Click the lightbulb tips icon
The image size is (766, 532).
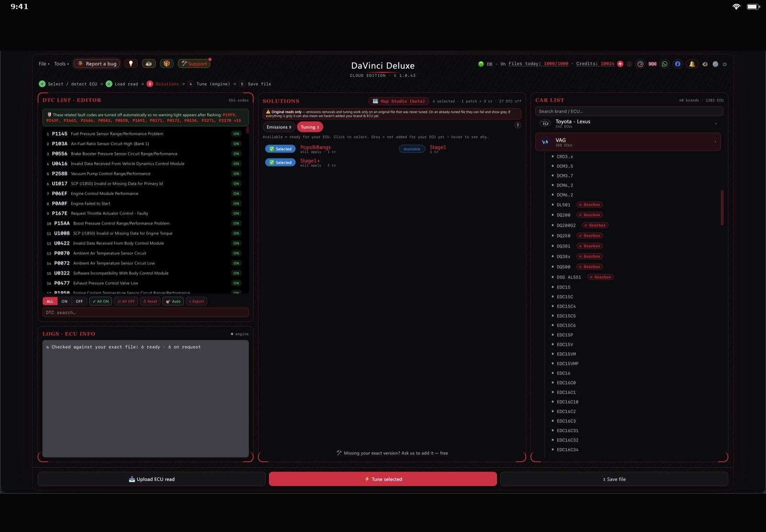(131, 64)
